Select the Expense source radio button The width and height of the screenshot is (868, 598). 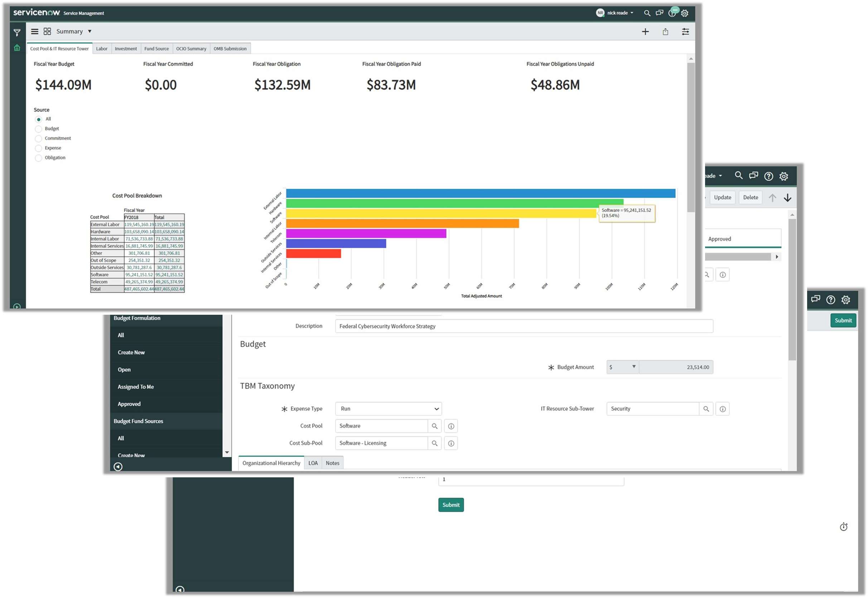coord(38,149)
